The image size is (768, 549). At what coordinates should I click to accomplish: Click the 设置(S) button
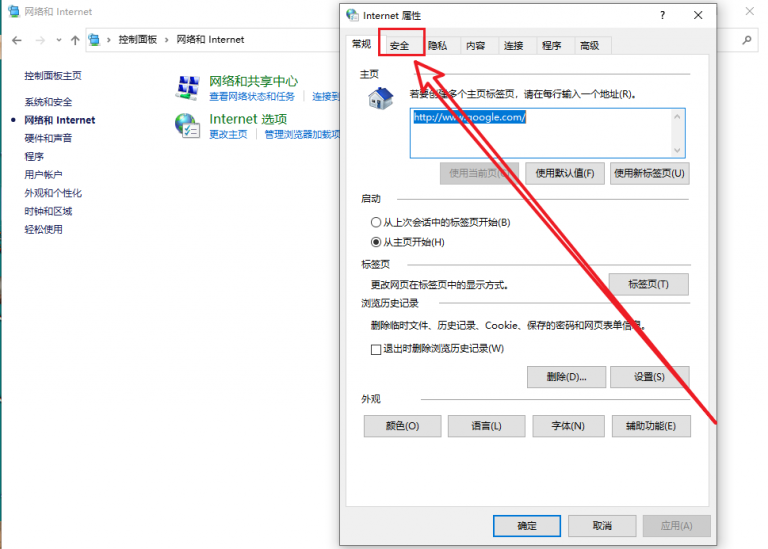click(649, 377)
